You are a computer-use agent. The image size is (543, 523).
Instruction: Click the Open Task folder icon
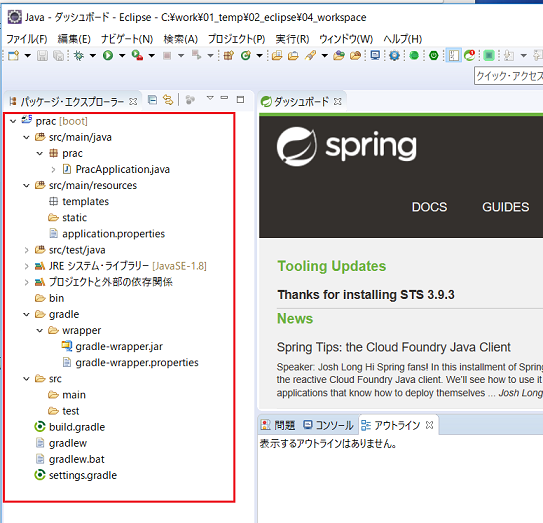(293, 55)
